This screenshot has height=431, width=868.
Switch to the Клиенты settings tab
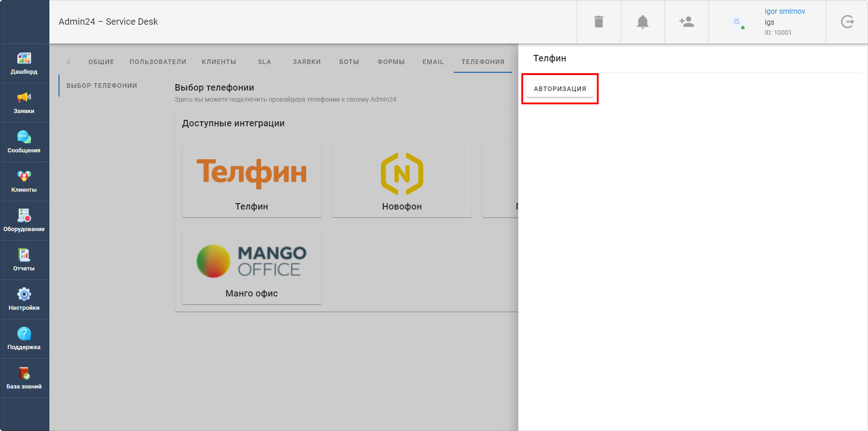219,62
